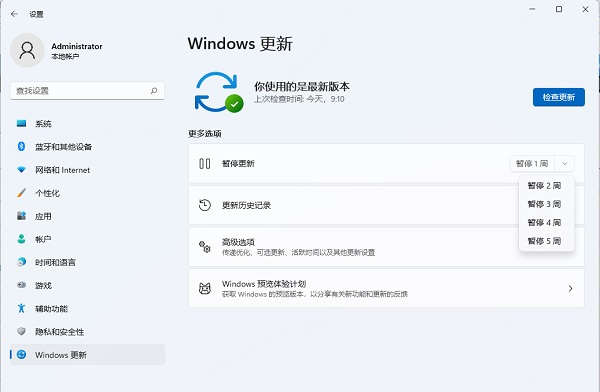The height and width of the screenshot is (392, 600).
Task: Open the 应用 apps icon
Action: pos(21,216)
